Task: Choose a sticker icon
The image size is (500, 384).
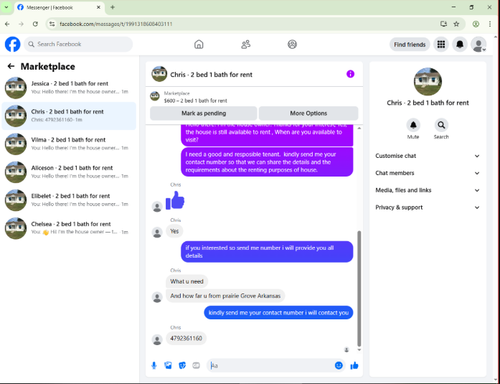Action: [x=182, y=366]
